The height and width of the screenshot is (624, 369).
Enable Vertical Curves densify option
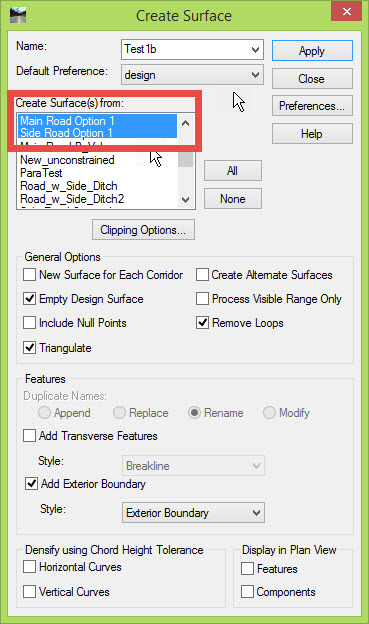[29, 591]
